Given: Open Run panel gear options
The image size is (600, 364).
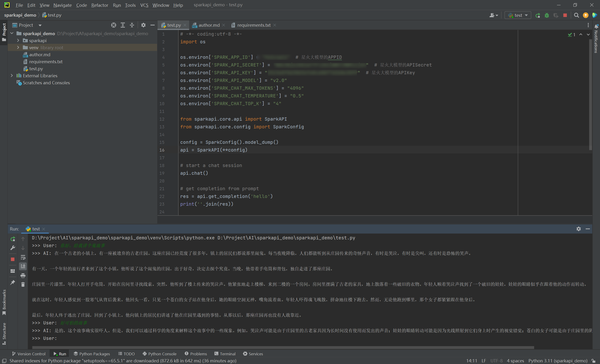Looking at the screenshot, I should pyautogui.click(x=579, y=229).
